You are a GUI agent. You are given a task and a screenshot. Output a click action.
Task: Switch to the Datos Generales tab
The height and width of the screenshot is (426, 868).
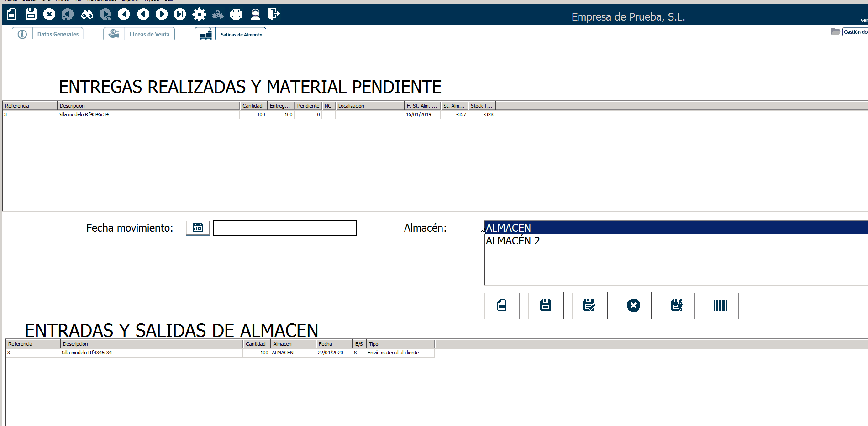coord(58,34)
